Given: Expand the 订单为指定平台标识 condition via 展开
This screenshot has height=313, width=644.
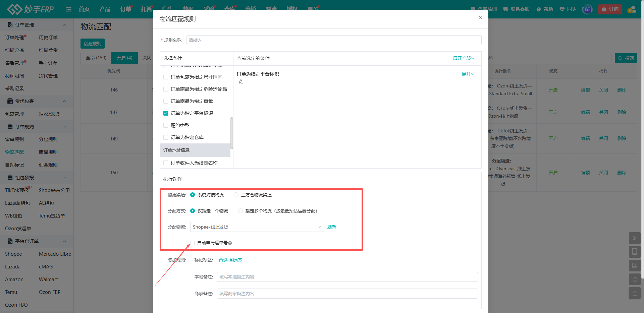Looking at the screenshot, I should click(x=468, y=74).
